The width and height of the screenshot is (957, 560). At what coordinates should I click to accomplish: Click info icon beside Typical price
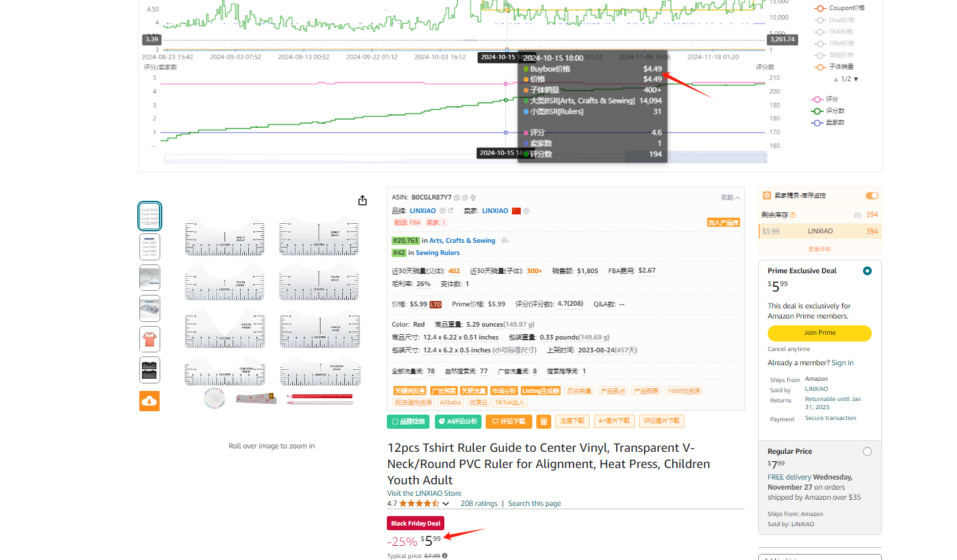pos(444,556)
